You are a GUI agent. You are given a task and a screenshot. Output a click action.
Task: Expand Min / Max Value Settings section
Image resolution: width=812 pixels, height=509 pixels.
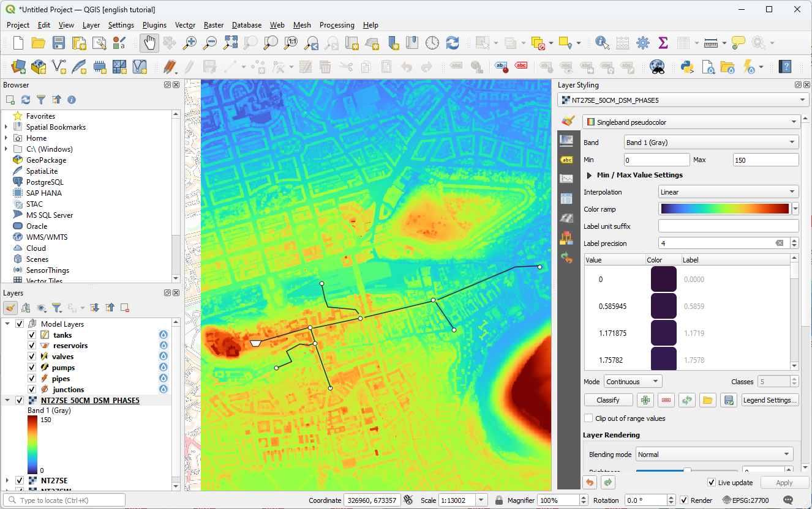coord(590,175)
